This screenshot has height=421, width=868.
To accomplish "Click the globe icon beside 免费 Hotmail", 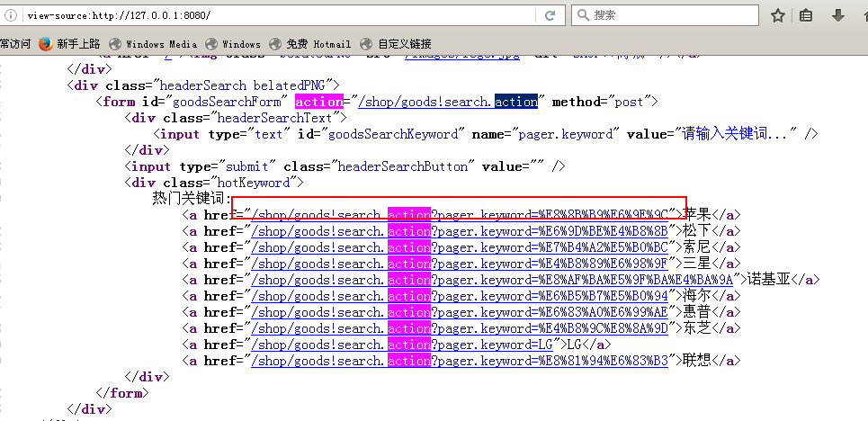I will [275, 44].
